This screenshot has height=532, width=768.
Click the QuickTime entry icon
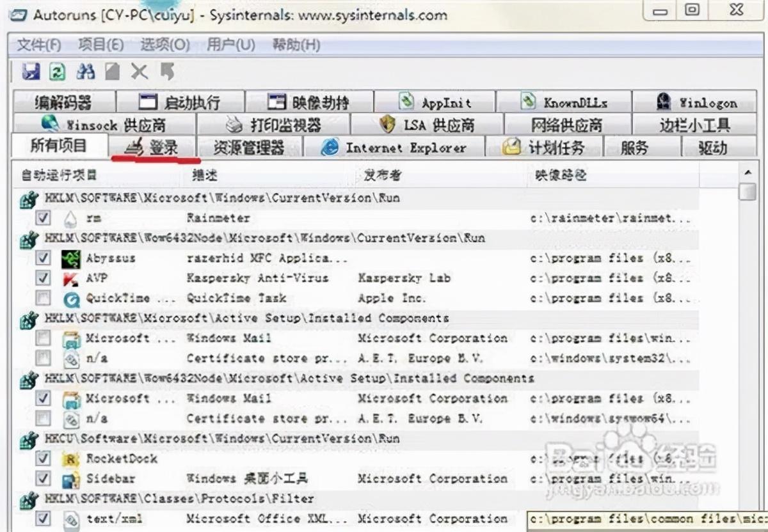point(70,299)
